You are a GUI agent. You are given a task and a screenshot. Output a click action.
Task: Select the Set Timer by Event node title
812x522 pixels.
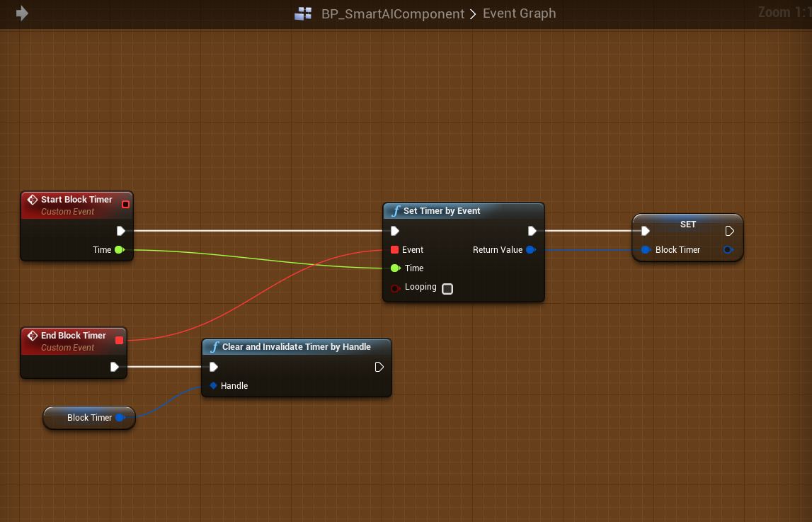(442, 211)
